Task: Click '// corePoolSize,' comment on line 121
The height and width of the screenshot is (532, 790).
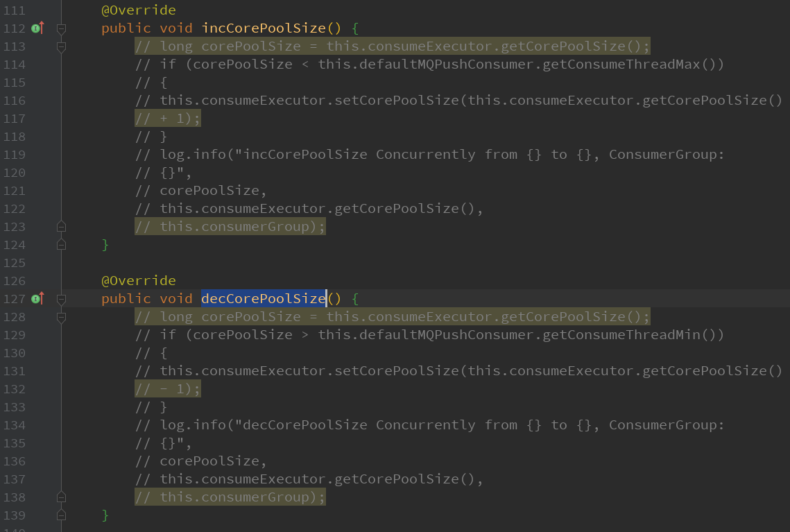Action: (x=200, y=191)
